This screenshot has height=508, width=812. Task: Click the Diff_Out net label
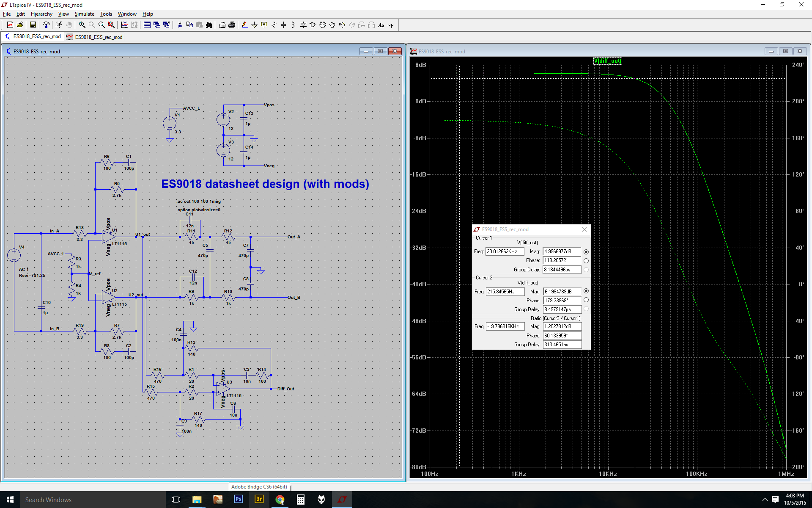tap(285, 389)
